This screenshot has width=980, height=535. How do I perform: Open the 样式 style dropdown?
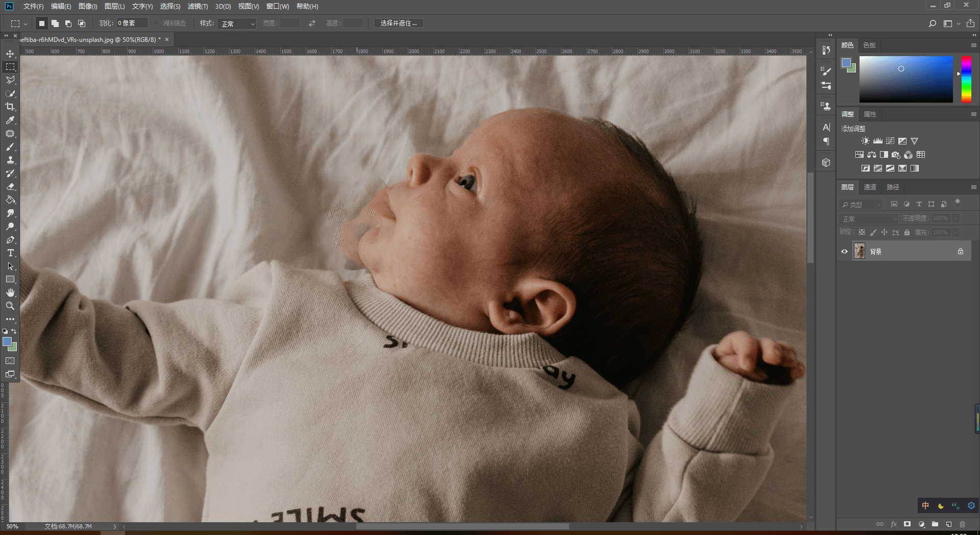(x=237, y=24)
